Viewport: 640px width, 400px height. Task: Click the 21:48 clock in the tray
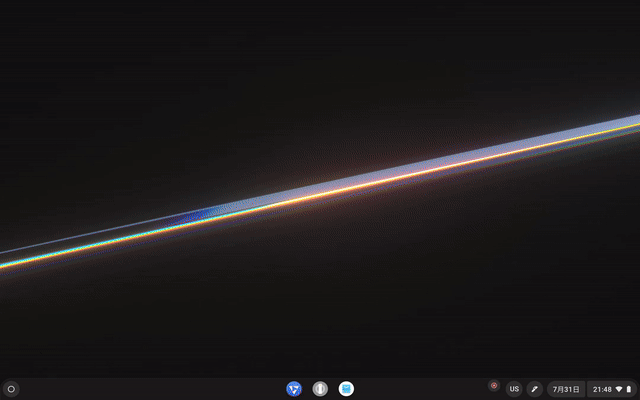602,388
